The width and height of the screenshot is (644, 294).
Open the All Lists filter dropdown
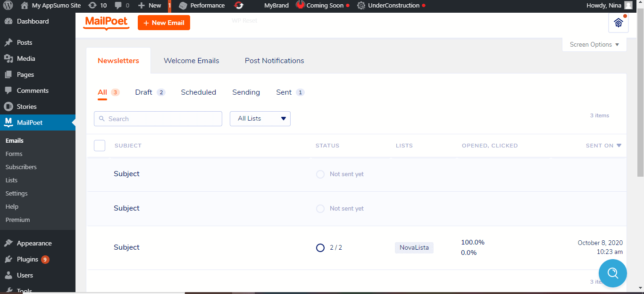260,119
